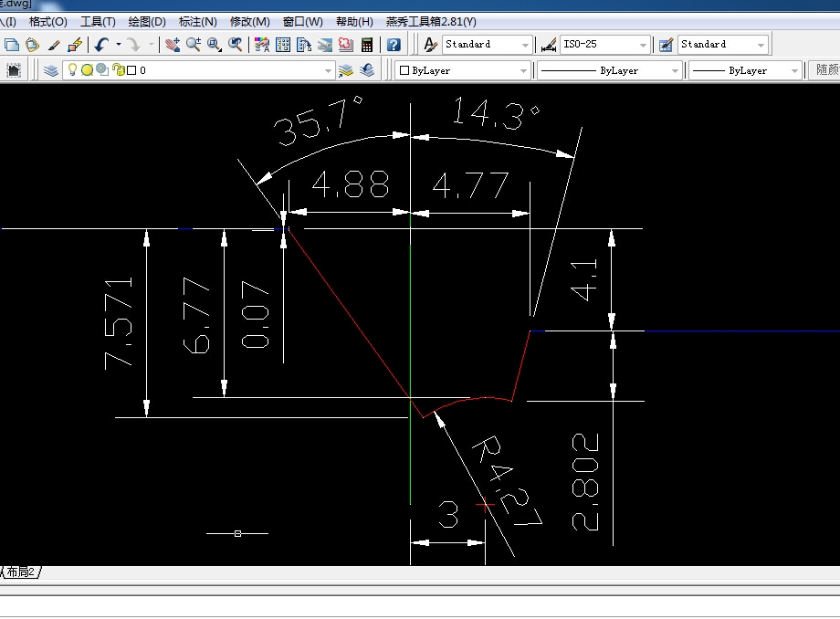The image size is (840, 619).
Task: Toggle freeze sun icon for layer 0
Action: coord(87,70)
